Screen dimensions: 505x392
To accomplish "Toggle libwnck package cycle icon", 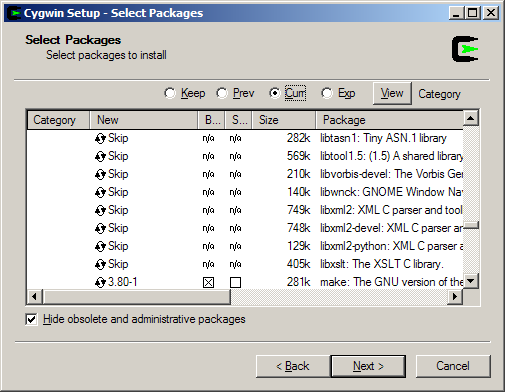I will (x=100, y=192).
